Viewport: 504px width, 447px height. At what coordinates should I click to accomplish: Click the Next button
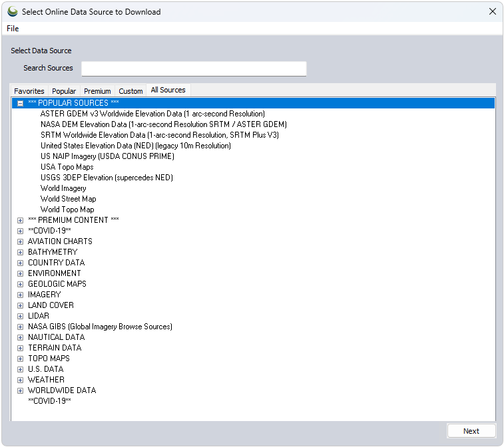pyautogui.click(x=471, y=431)
